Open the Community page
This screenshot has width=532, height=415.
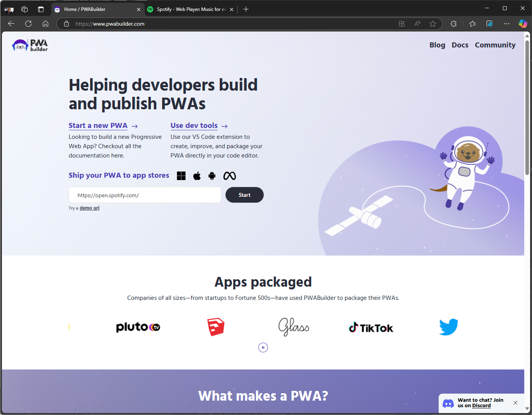(x=495, y=45)
